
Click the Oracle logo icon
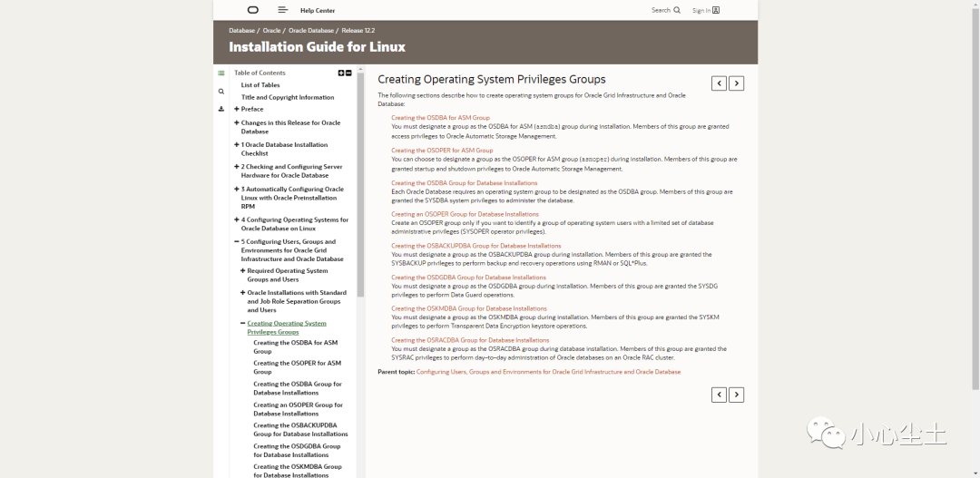[x=252, y=10]
